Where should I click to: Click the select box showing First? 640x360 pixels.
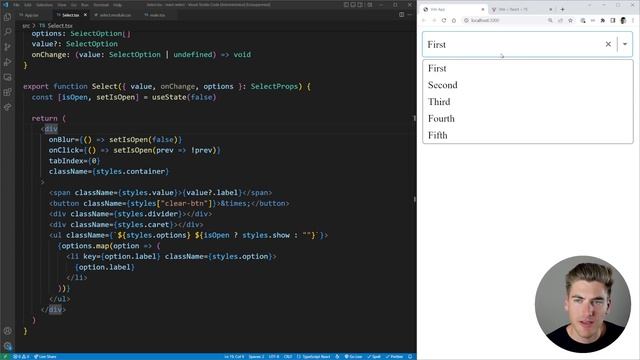tap(527, 44)
